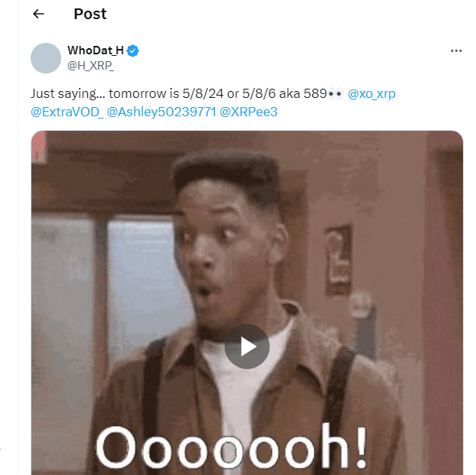Click the WhoDat_H display name
The width and height of the screenshot is (476, 475).
click(x=96, y=50)
